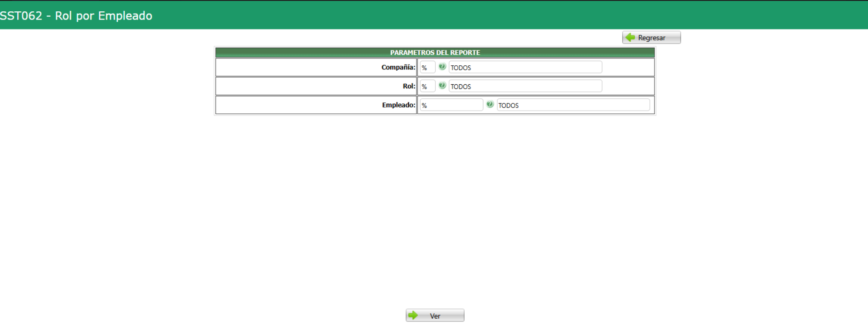
Task: Click the Ver button to view report
Action: (x=435, y=315)
